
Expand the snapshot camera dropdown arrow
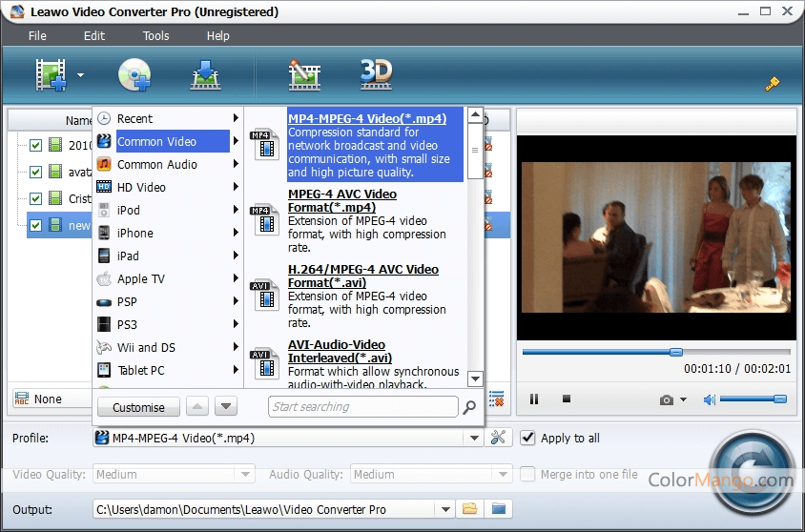point(683,400)
